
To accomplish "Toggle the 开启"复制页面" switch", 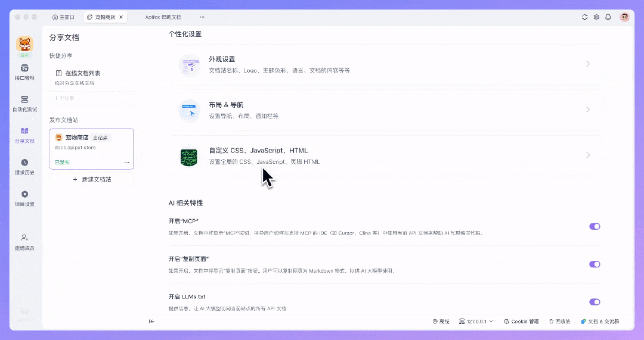I will (x=595, y=264).
